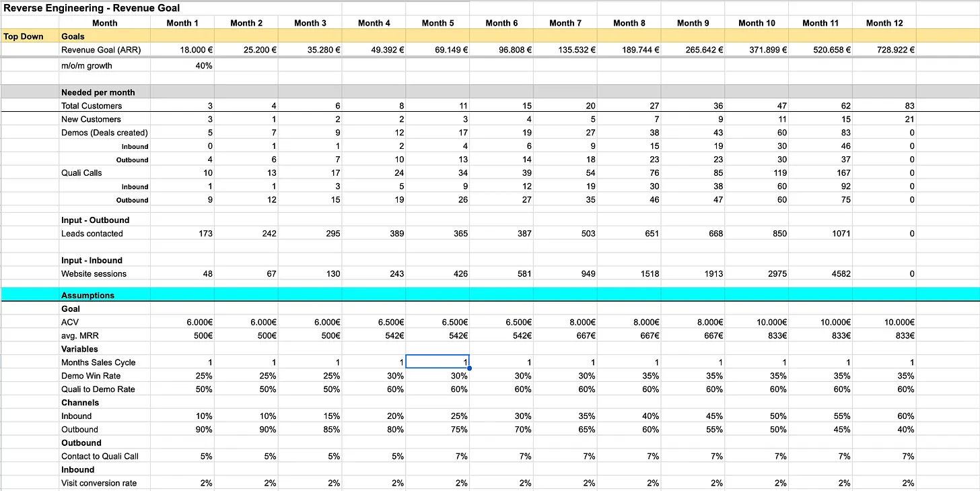The height and width of the screenshot is (491, 980).
Task: Click the 'Contact to Quali Call' label
Action: click(100, 457)
